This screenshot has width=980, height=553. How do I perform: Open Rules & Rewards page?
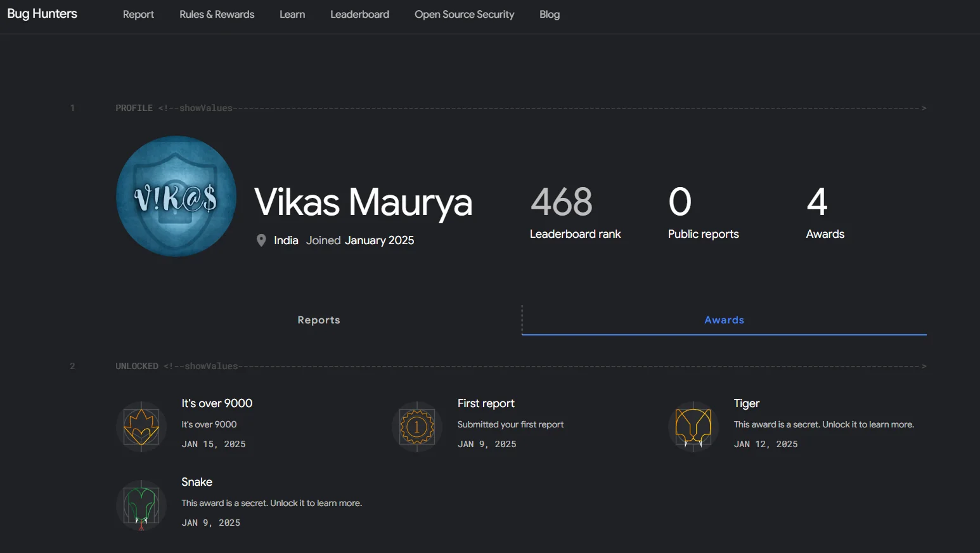click(x=217, y=15)
